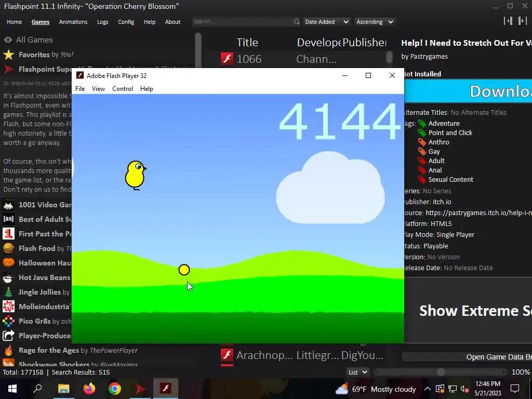The image size is (532, 399).
Task: Open the Config tab
Action: click(126, 22)
